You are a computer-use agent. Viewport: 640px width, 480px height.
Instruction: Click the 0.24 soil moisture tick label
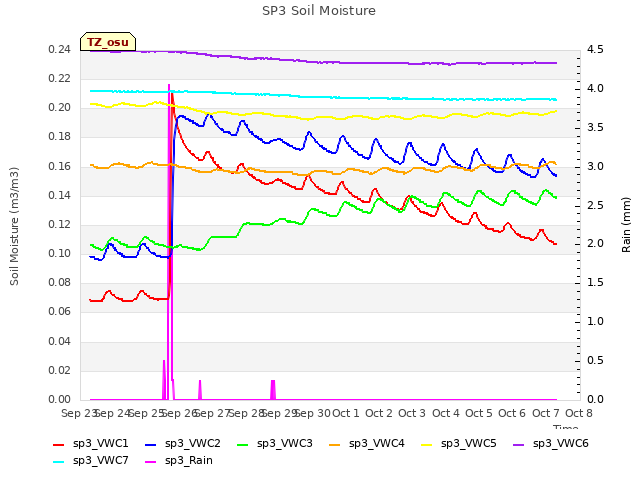point(60,50)
